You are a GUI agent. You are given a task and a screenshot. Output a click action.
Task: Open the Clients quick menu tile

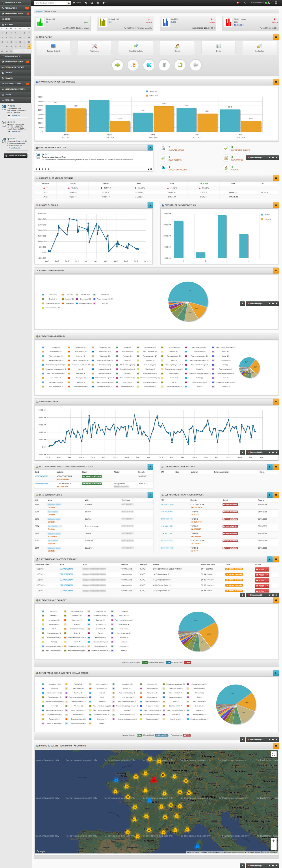coord(177,48)
